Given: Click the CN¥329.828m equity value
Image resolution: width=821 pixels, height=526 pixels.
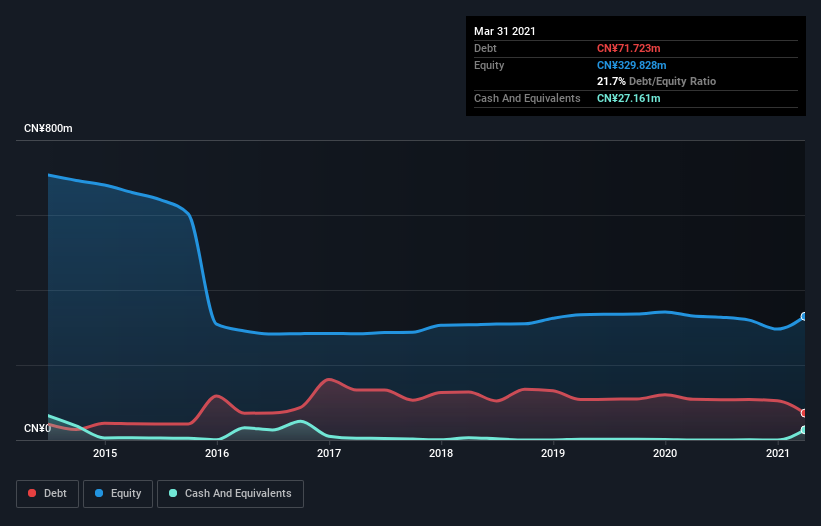Looking at the screenshot, I should click(x=631, y=65).
